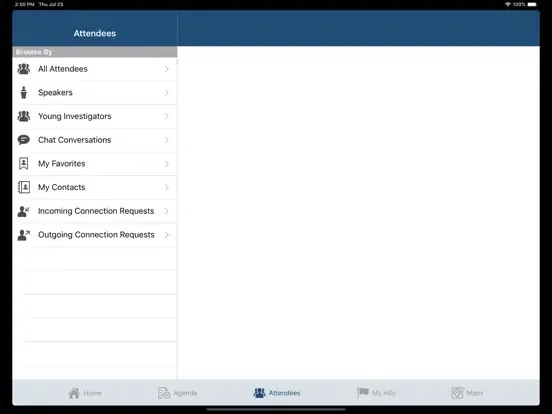Image resolution: width=552 pixels, height=414 pixels.
Task: Open the Agenda tab
Action: tap(177, 393)
